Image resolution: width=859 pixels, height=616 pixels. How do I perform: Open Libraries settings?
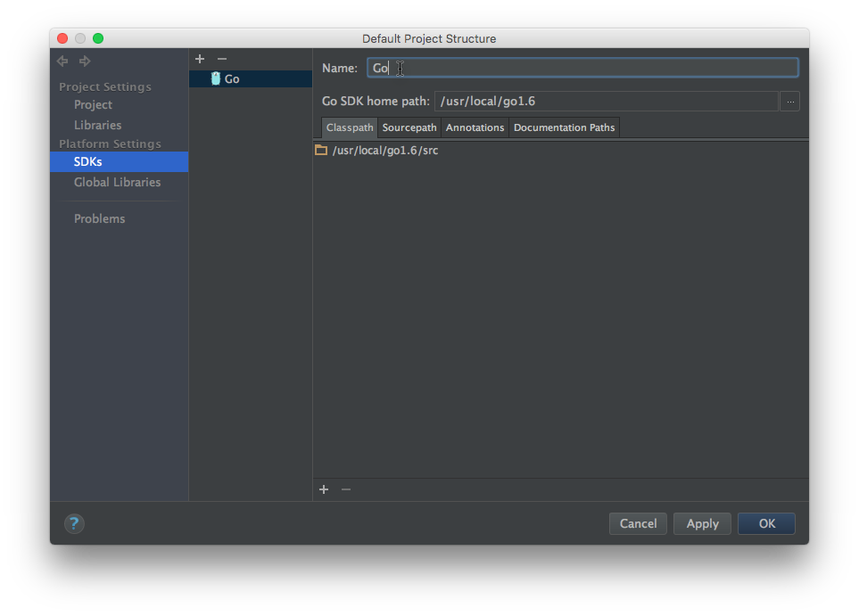[97, 126]
